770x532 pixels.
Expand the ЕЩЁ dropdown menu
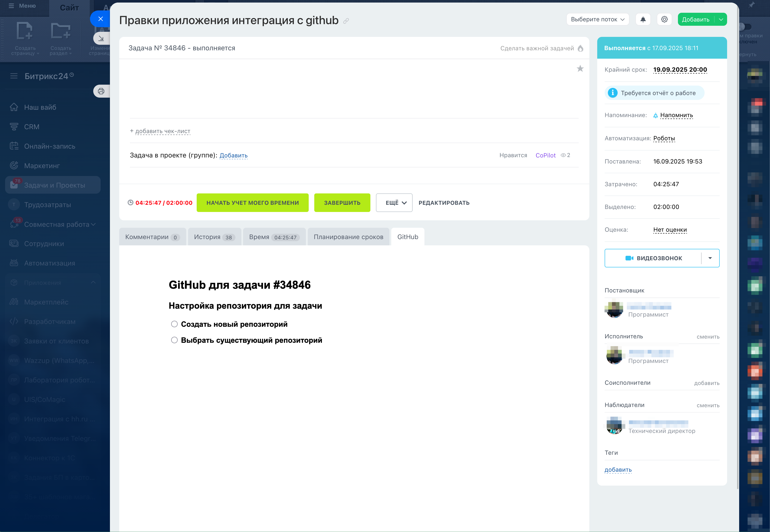click(x=394, y=203)
